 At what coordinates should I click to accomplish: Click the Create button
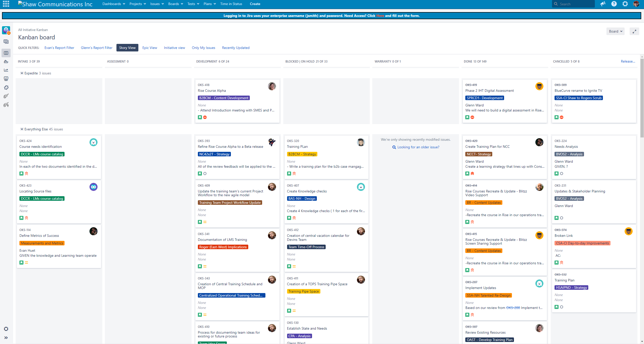[x=255, y=4]
